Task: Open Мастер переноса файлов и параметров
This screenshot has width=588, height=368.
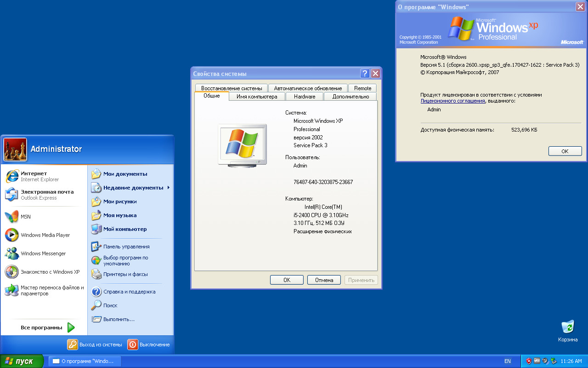Action: coord(44,290)
